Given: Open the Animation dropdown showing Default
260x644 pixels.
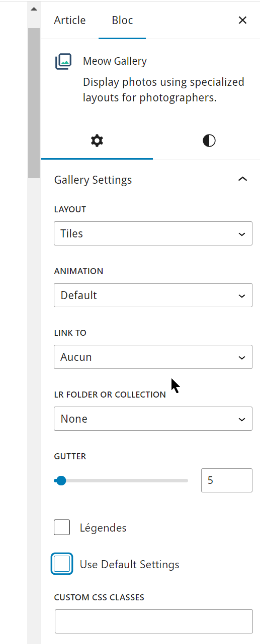Looking at the screenshot, I should click(x=153, y=295).
